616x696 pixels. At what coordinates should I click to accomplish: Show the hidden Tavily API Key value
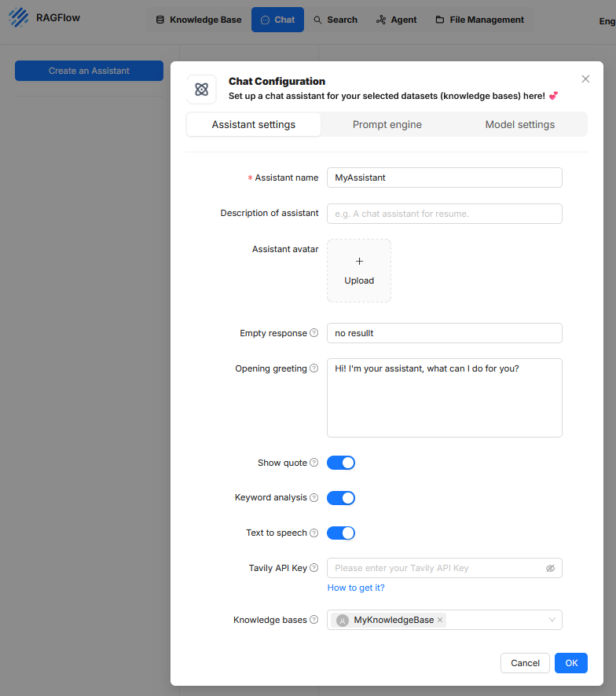(550, 568)
